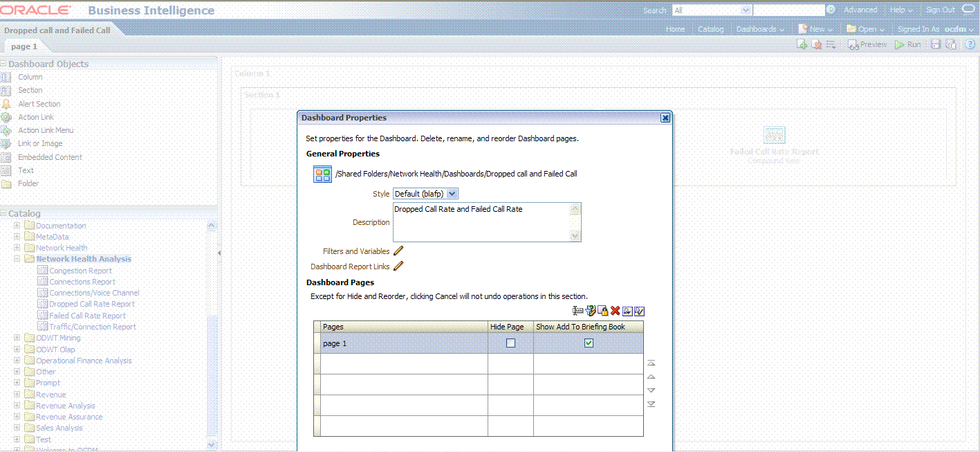
Task: Move page to bottom with arrow icon
Action: tap(651, 404)
